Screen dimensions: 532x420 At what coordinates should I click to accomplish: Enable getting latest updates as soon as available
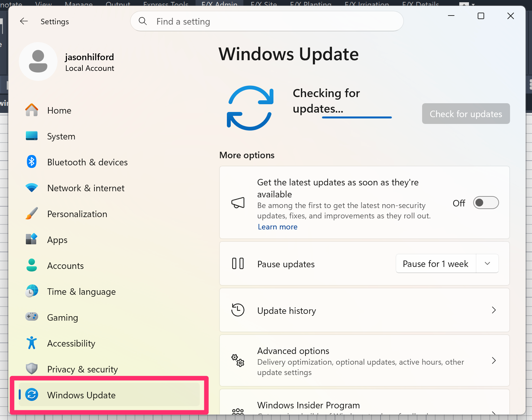[x=486, y=203]
